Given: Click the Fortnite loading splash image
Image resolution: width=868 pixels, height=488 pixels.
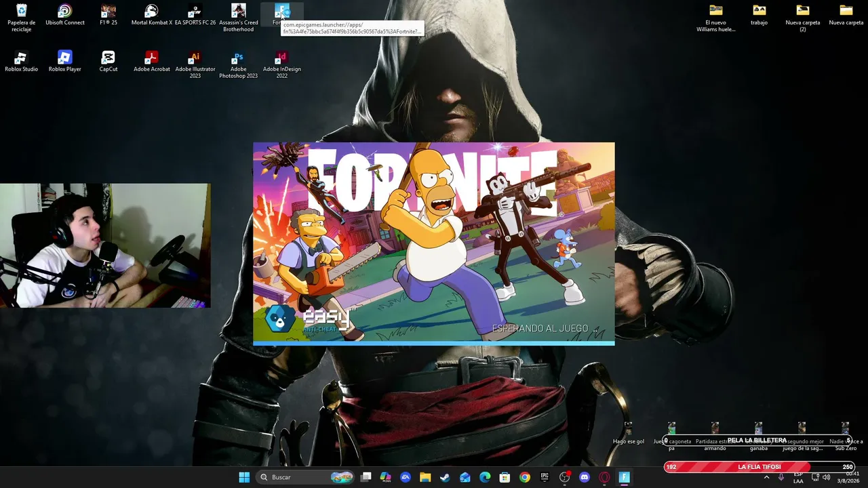Looking at the screenshot, I should click(x=434, y=243).
